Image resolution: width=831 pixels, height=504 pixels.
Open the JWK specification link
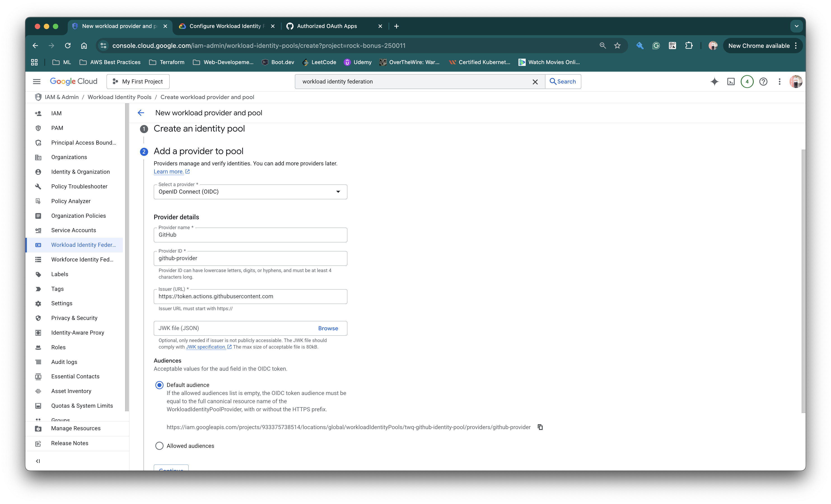208,347
